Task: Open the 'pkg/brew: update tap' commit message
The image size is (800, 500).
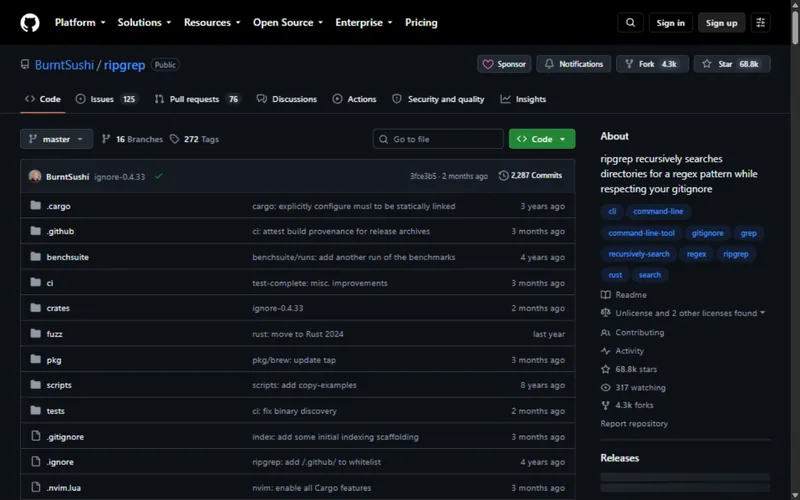Action: pyautogui.click(x=294, y=360)
